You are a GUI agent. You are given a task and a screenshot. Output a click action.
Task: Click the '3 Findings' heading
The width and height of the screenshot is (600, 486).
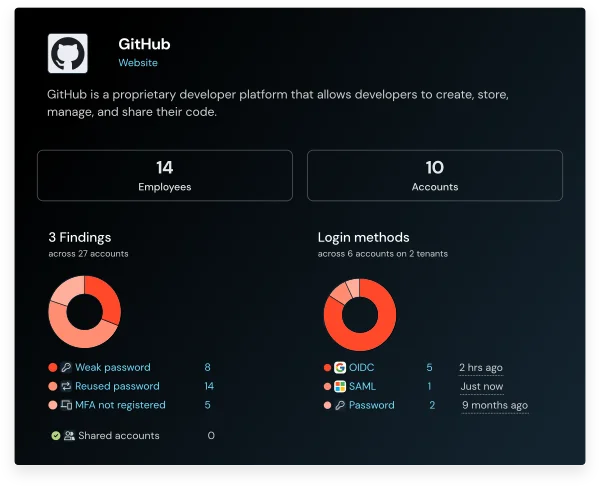point(80,237)
